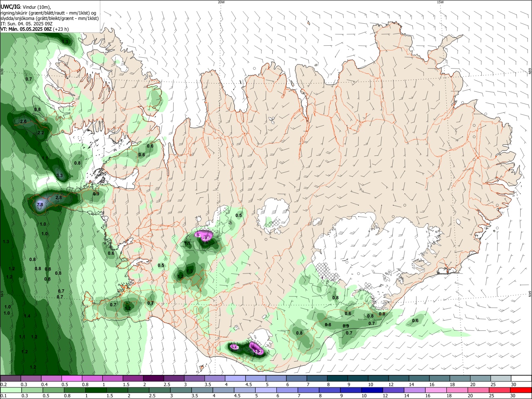
Task: Select the light pink 16–18 swatch in lower legend
Action: coord(436,390)
